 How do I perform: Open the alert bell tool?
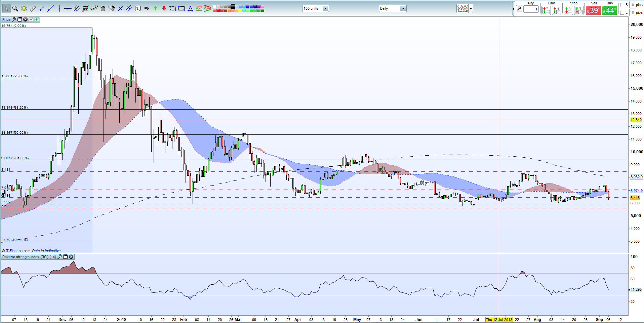24,8
